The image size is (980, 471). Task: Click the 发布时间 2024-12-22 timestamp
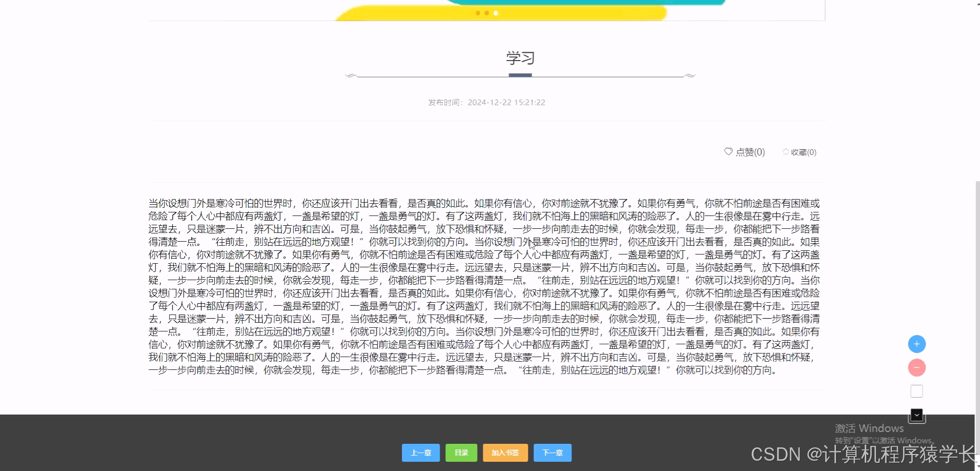pos(486,102)
